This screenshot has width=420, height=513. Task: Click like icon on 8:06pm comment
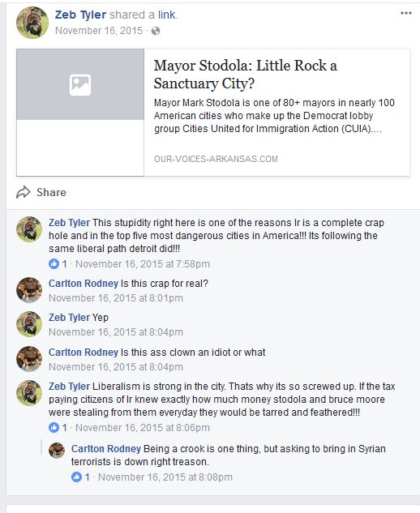pyautogui.click(x=54, y=427)
